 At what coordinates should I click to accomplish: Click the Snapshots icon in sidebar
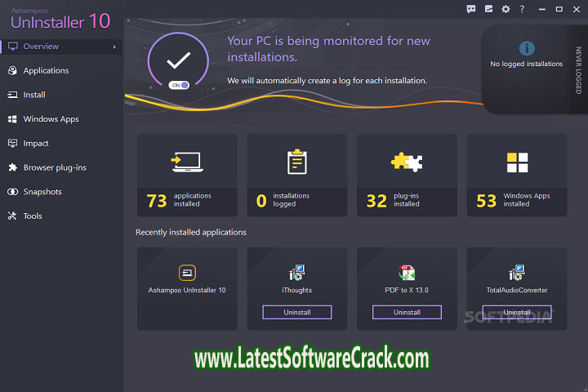12,192
